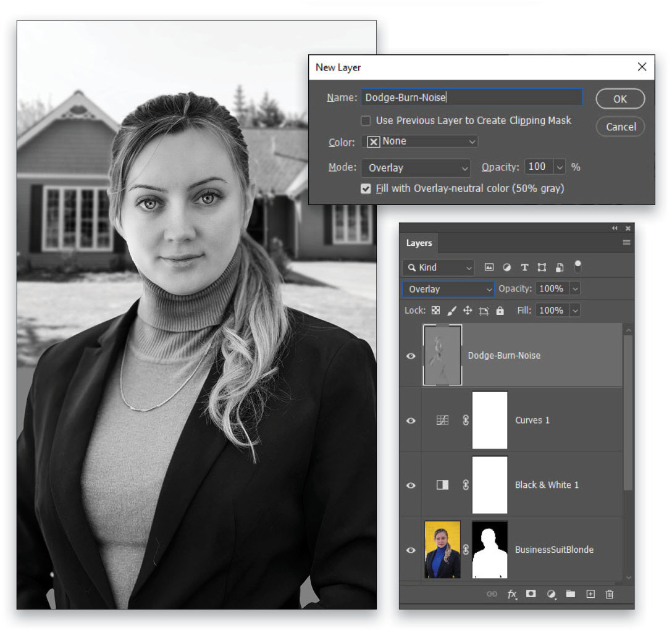The width and height of the screenshot is (672, 633).
Task: Click the filter for type layers icon
Action: (524, 267)
